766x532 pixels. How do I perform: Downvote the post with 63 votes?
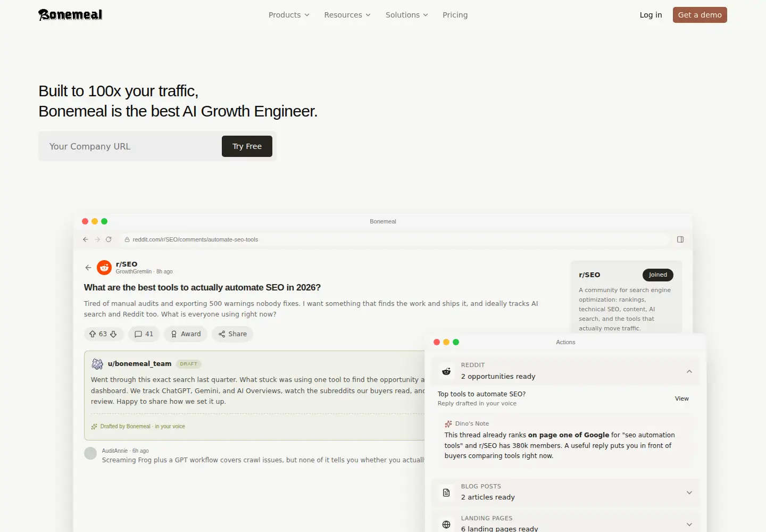click(x=113, y=334)
